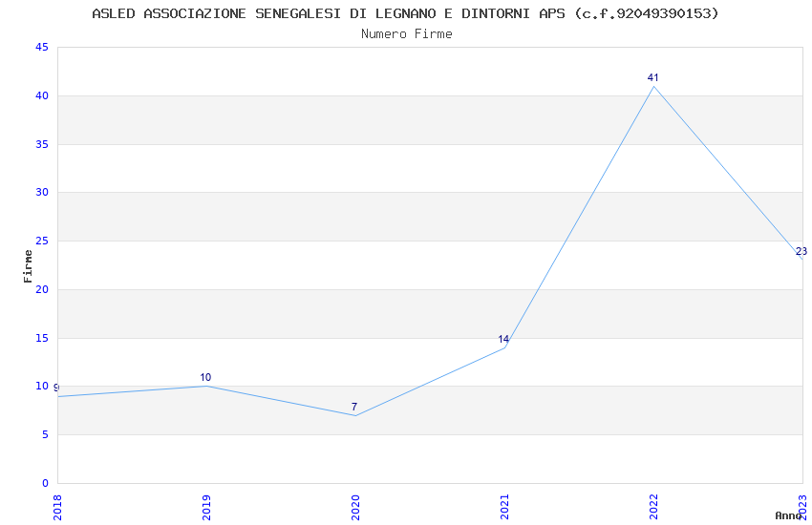This screenshot has height=525, width=812.
Task: Click the y-axis tick label 20
Action: [42, 289]
